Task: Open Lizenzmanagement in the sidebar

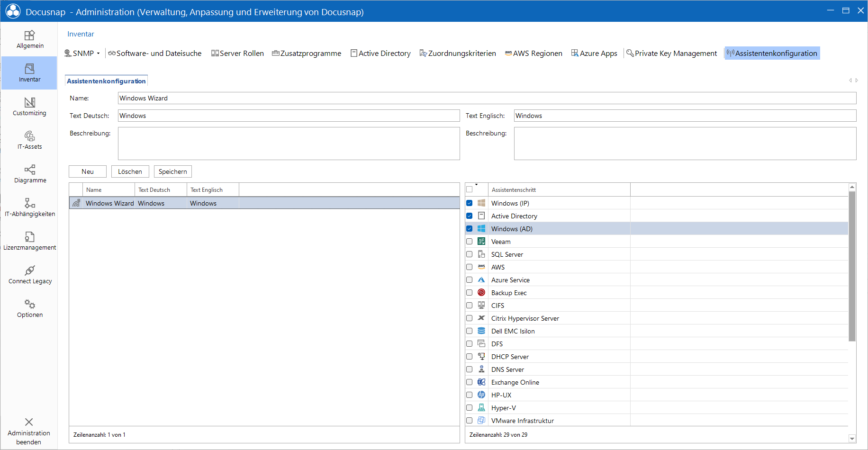Action: tap(29, 241)
